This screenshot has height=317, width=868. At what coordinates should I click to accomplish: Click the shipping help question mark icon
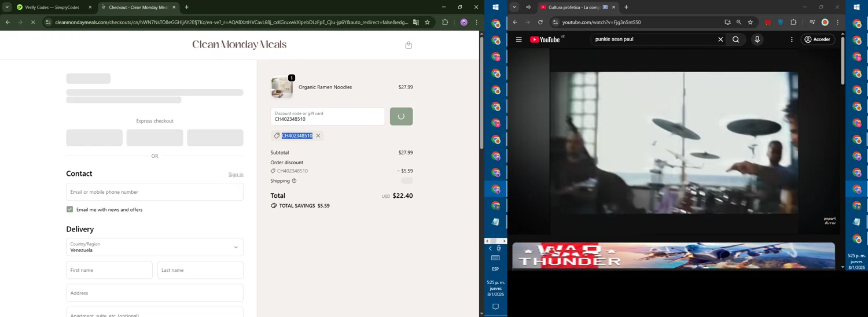[294, 181]
